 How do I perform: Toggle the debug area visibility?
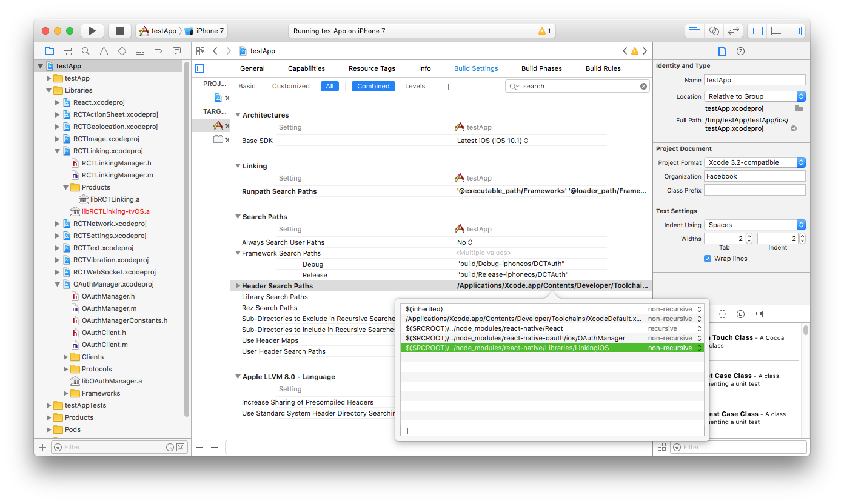776,30
